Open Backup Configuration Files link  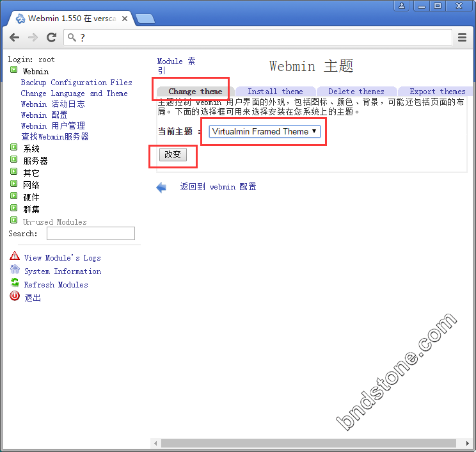(x=77, y=83)
